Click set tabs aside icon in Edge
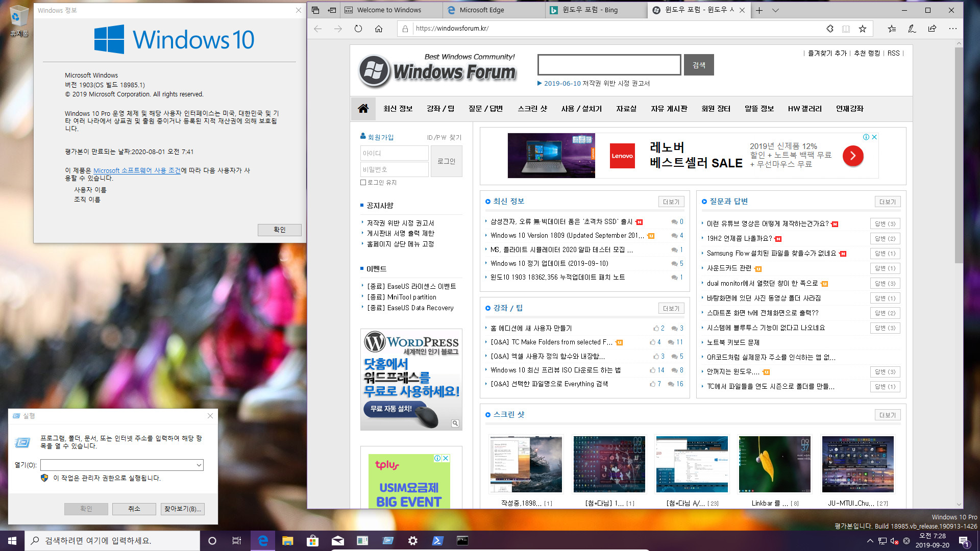This screenshot has height=551, width=980. coord(332,10)
